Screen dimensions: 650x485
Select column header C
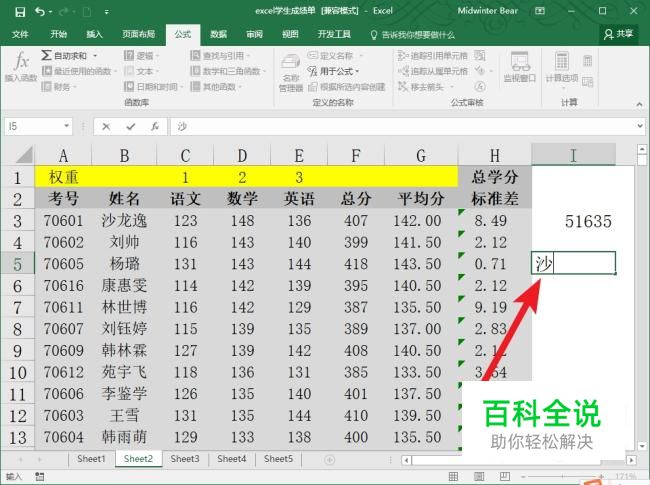click(185, 155)
